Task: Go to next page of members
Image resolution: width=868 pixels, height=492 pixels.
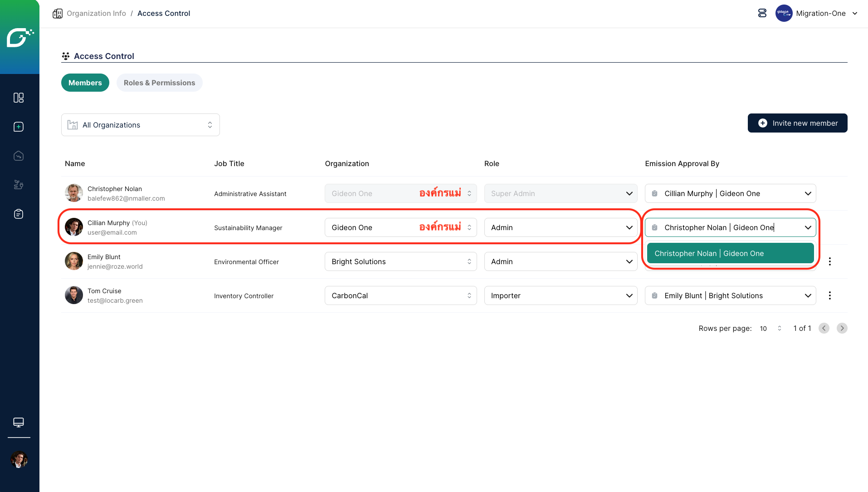Action: click(x=842, y=328)
